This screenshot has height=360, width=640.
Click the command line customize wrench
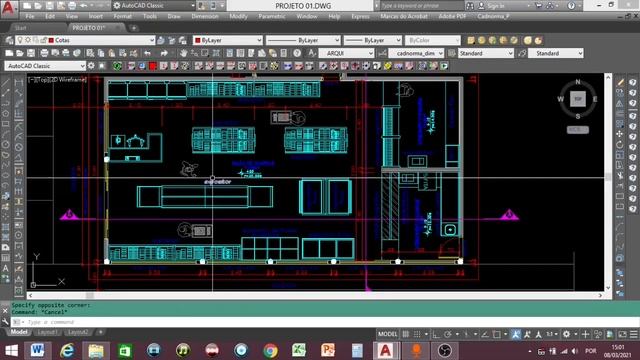[5, 322]
